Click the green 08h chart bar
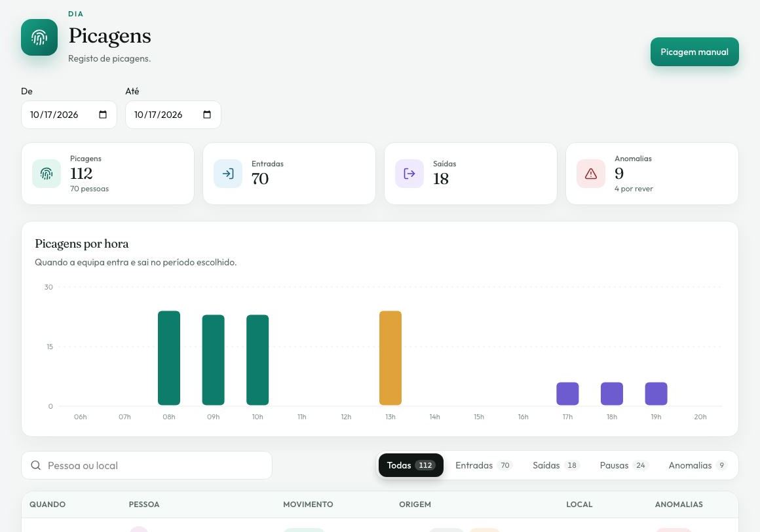 click(168, 358)
